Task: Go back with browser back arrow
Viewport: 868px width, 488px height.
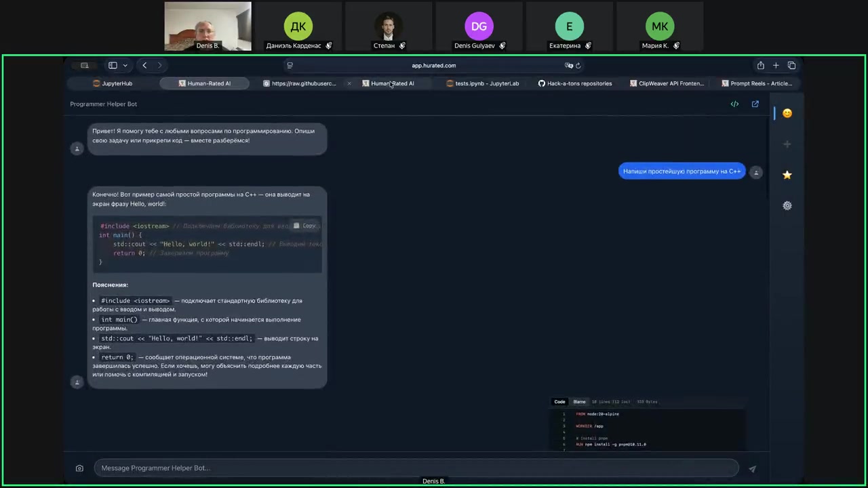Action: [x=144, y=66]
